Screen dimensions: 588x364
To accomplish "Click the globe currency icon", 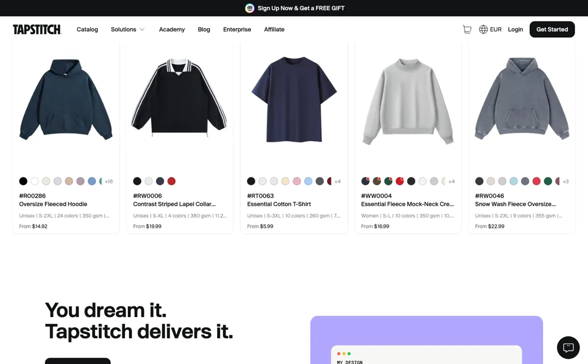I will pos(483,29).
